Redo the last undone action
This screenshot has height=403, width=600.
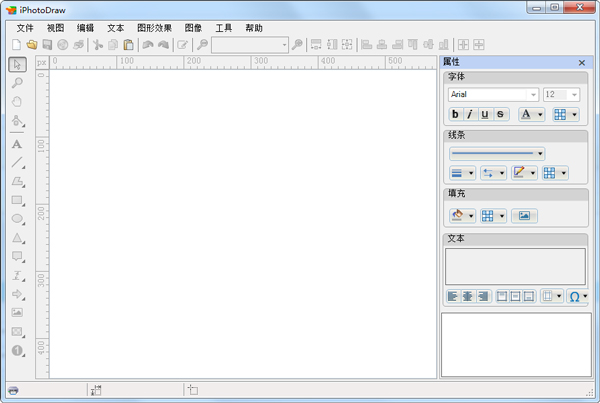163,45
